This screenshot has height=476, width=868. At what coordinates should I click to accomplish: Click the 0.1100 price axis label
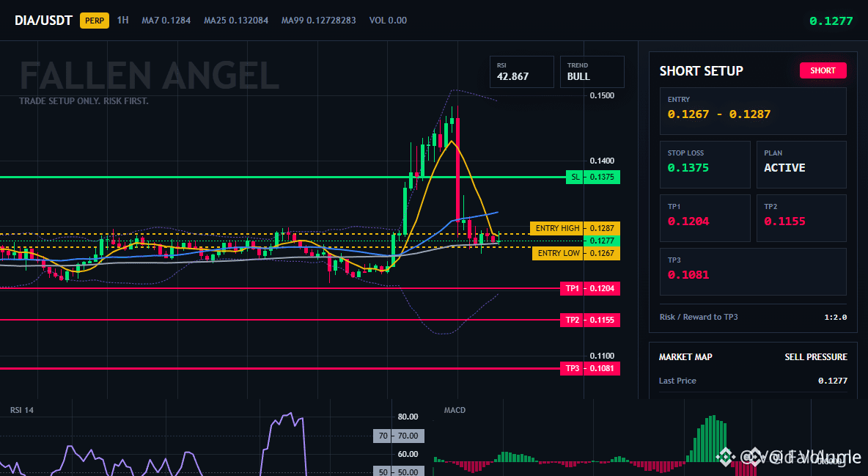602,356
